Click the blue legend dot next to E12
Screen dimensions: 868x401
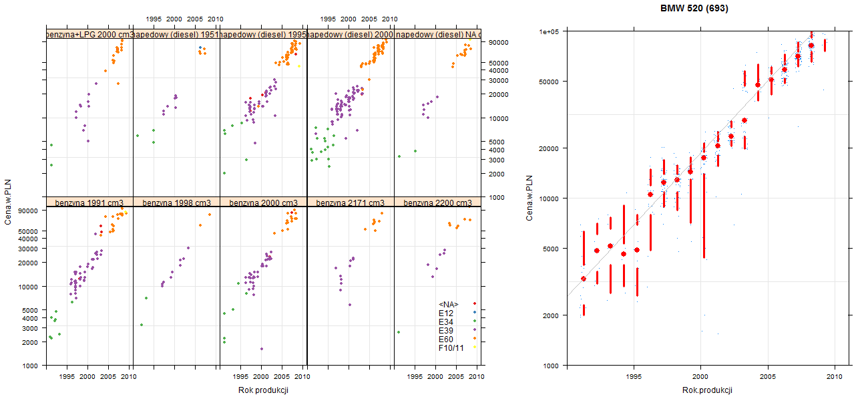tap(473, 313)
